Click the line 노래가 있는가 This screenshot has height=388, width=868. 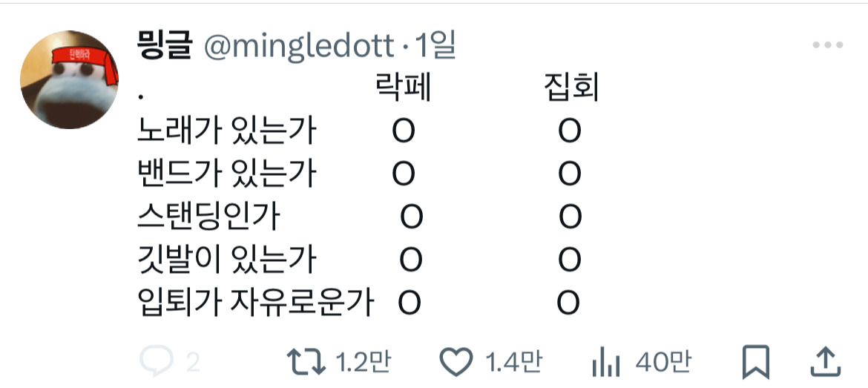[227, 131]
